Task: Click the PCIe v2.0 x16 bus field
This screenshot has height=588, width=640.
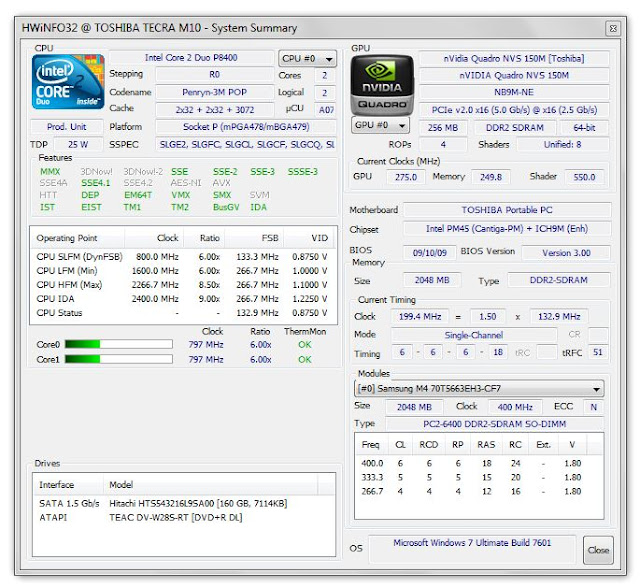Action: pyautogui.click(x=514, y=110)
